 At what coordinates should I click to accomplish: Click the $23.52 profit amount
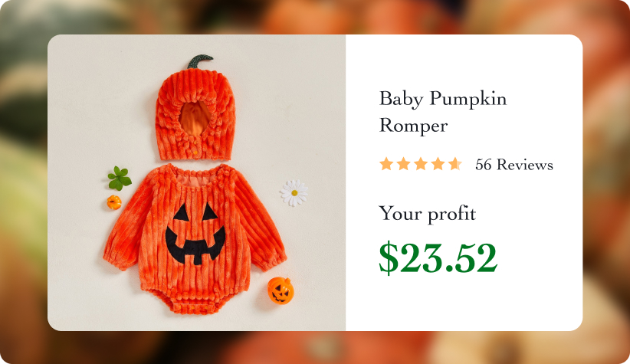click(x=438, y=257)
